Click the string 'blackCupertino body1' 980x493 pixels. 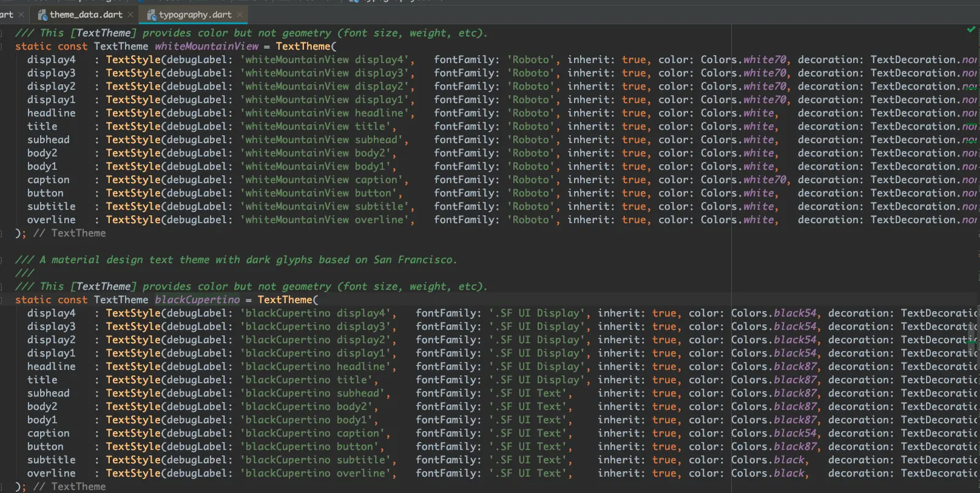tap(306, 420)
